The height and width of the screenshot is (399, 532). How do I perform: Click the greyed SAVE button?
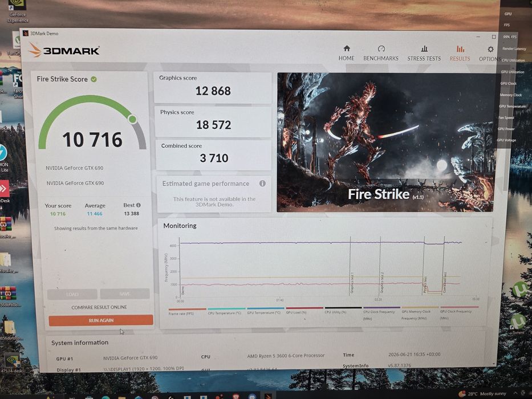pos(124,294)
